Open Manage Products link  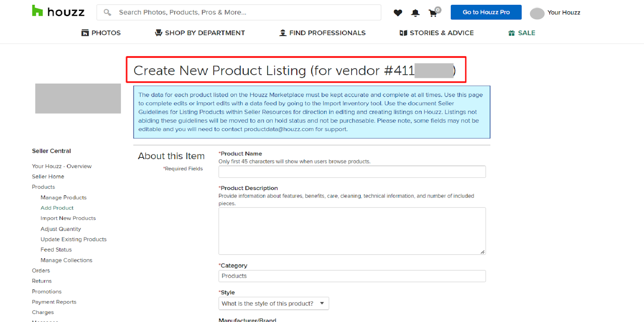pyautogui.click(x=64, y=198)
